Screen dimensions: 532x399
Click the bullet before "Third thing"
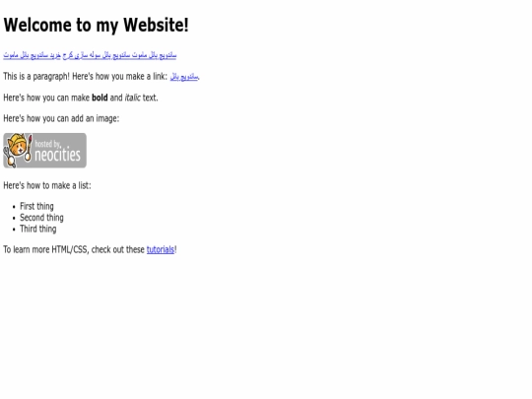(14, 230)
